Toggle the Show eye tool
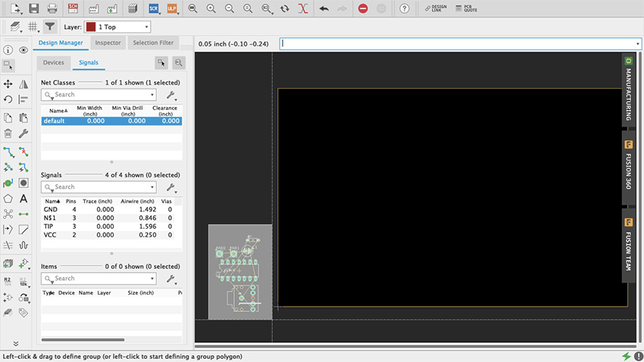 (x=23, y=50)
